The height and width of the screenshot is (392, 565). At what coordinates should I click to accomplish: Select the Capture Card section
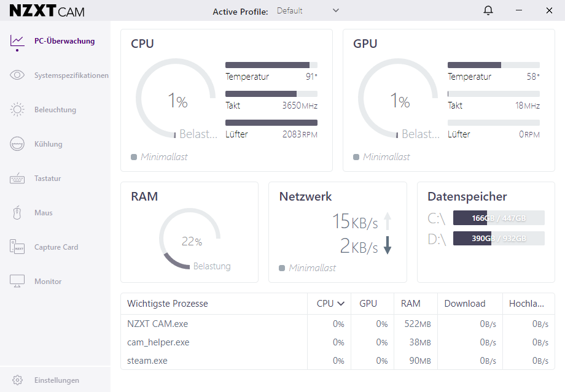point(55,247)
